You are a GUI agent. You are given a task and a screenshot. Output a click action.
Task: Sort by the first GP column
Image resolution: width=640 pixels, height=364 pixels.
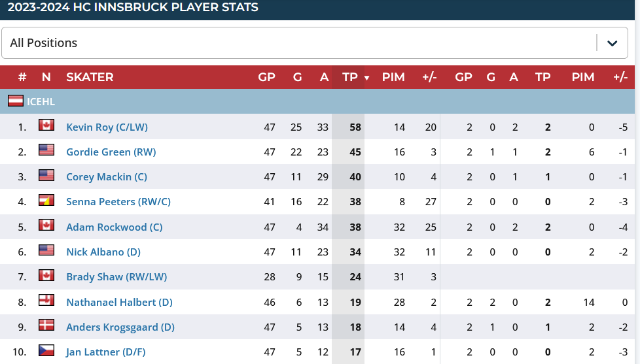coord(266,77)
